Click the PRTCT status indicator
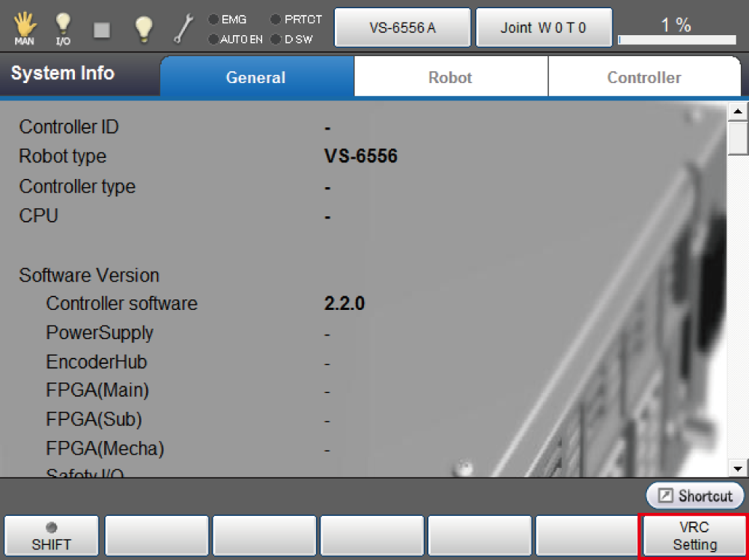 click(x=296, y=19)
